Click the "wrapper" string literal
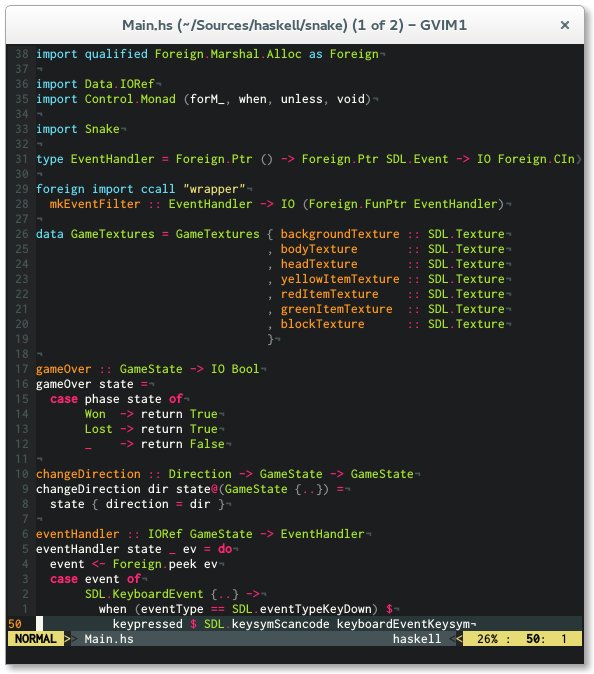 point(214,189)
